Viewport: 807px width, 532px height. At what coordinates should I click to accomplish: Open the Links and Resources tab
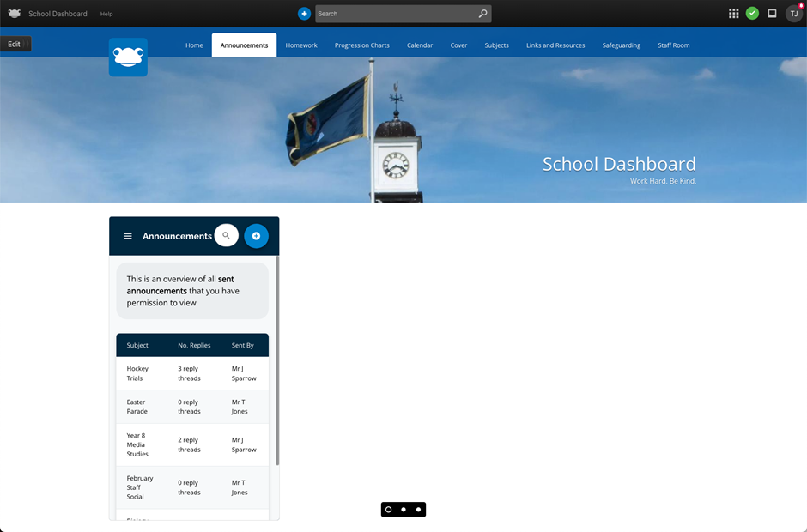tap(555, 45)
